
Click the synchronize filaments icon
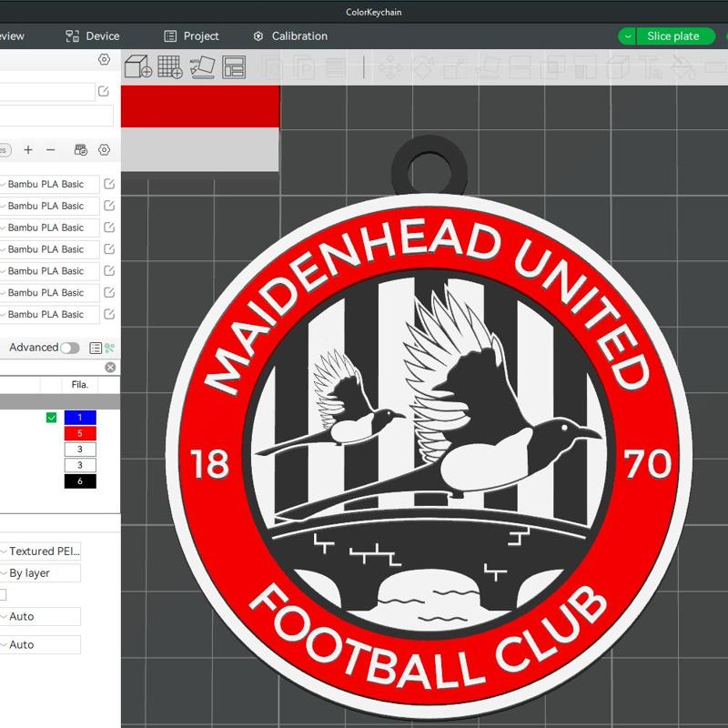79,149
